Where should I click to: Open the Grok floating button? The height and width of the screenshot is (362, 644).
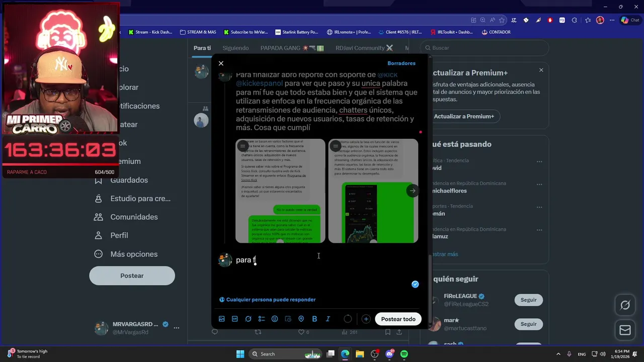pyautogui.click(x=625, y=305)
